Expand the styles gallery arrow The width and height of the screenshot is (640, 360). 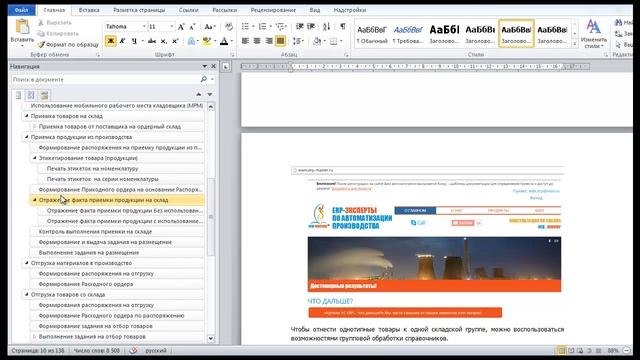pos(575,43)
